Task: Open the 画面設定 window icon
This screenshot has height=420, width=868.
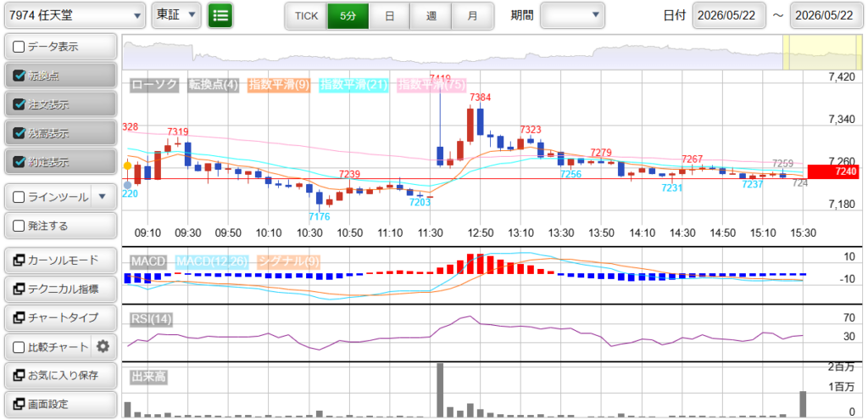Action: pos(19,404)
